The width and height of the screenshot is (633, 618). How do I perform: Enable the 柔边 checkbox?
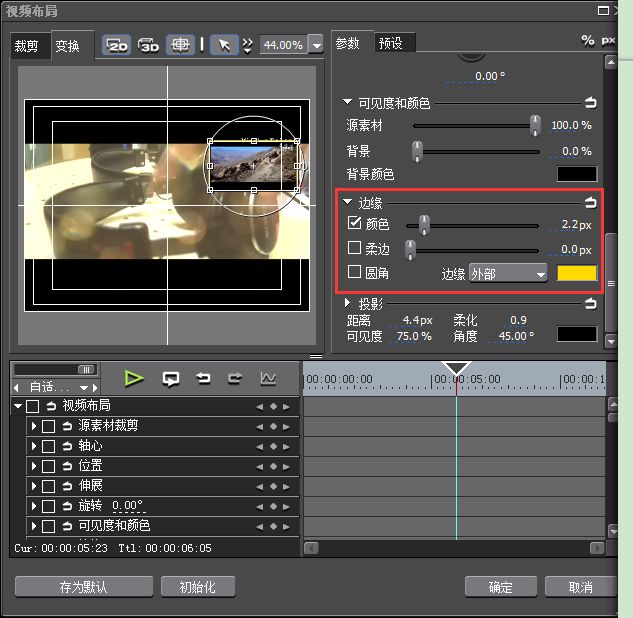354,248
